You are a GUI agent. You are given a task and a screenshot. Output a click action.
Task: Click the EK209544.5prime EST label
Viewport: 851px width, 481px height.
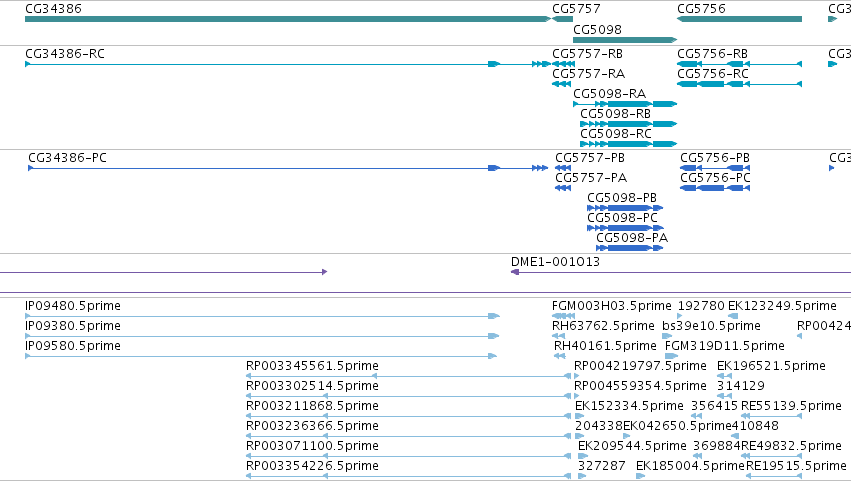(632, 447)
